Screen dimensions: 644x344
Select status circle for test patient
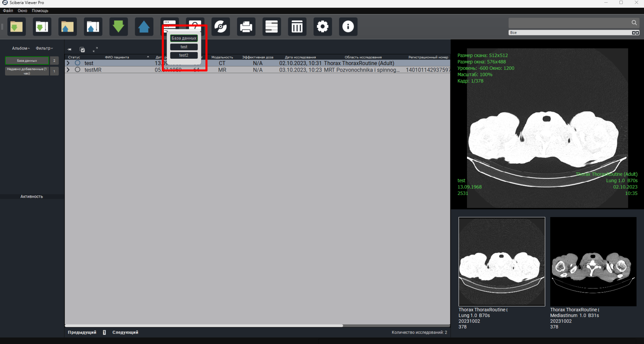click(78, 63)
